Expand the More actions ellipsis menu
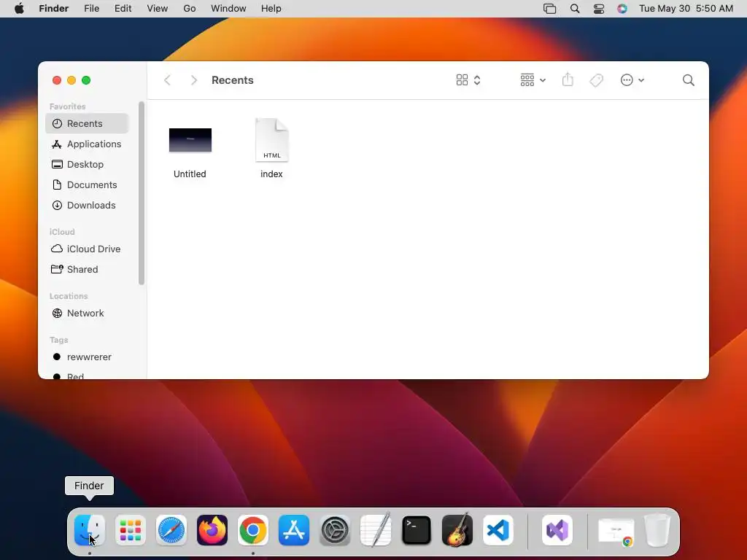 click(x=632, y=80)
